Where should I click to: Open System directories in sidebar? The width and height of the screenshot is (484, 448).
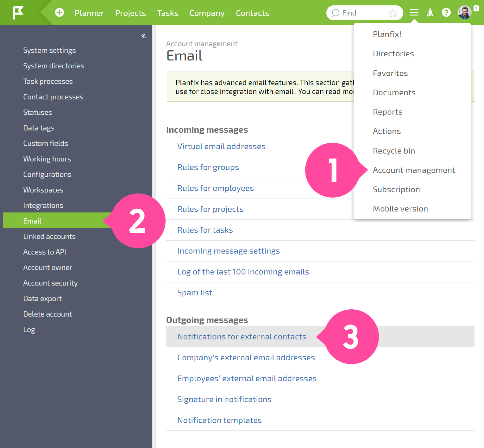[54, 66]
